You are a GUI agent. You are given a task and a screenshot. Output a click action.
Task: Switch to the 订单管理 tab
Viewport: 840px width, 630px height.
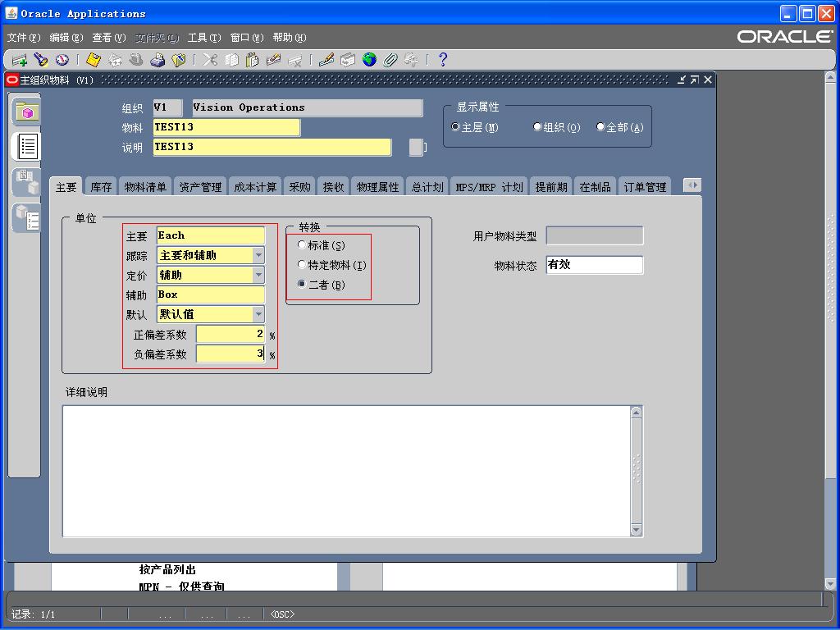[x=645, y=187]
